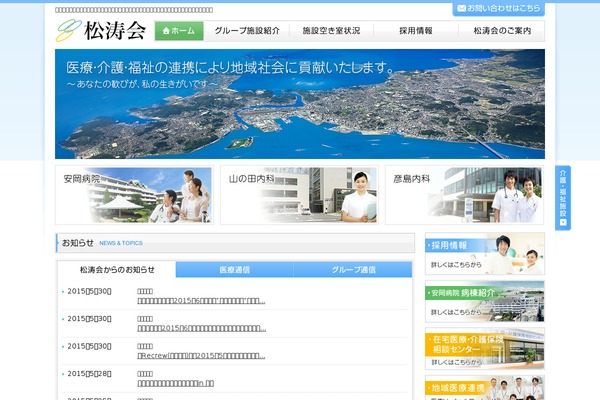This screenshot has height=400, width=600.
Task: Switch to the 医療通信 tab
Action: tap(235, 270)
